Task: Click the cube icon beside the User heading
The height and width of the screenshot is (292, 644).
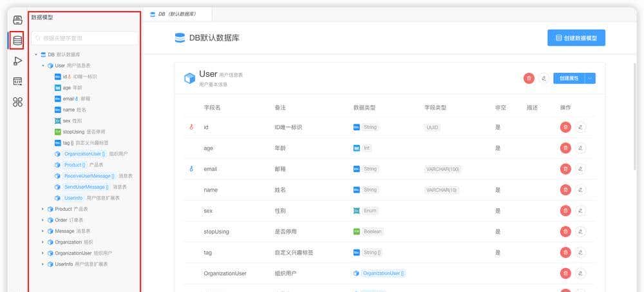Action: point(189,78)
